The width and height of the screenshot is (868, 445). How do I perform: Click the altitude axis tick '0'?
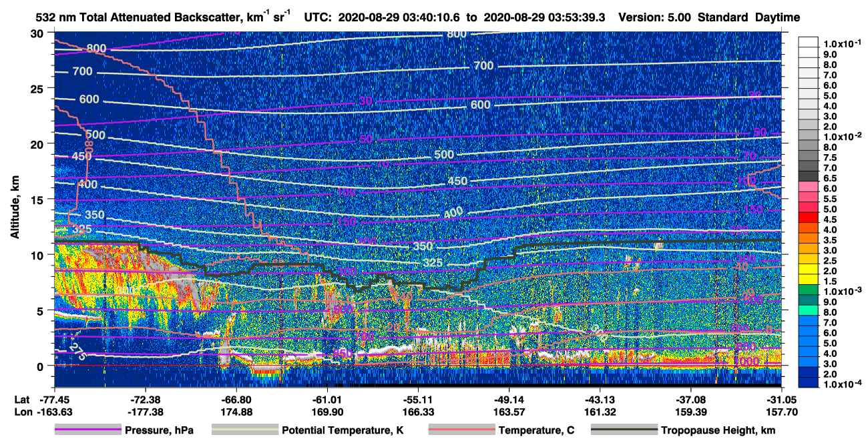click(x=41, y=366)
